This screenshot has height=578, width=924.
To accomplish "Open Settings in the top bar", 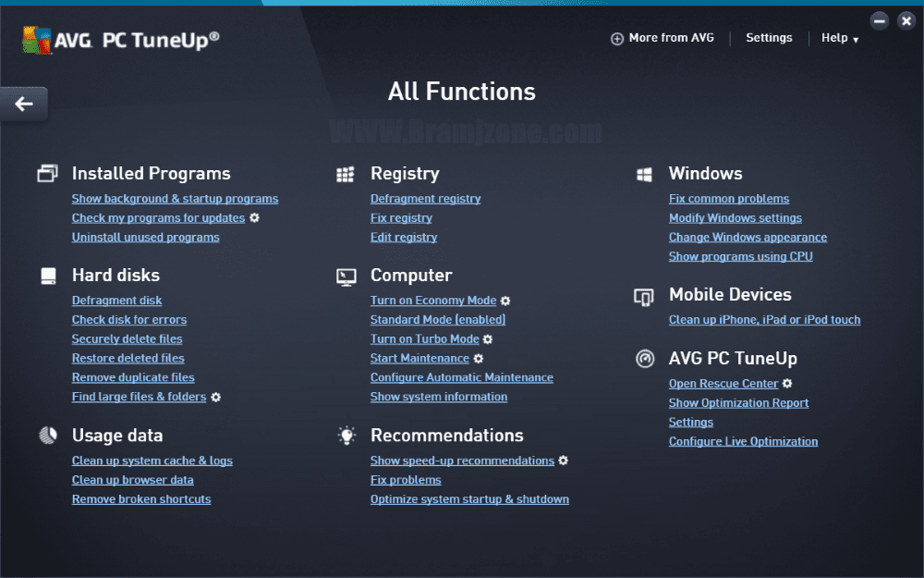I will (x=769, y=38).
